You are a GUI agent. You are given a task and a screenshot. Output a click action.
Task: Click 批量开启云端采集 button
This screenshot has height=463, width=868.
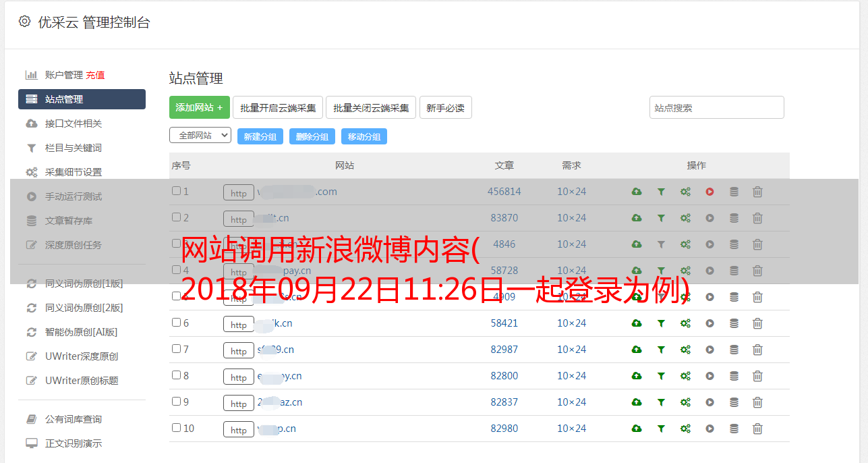[x=278, y=107]
